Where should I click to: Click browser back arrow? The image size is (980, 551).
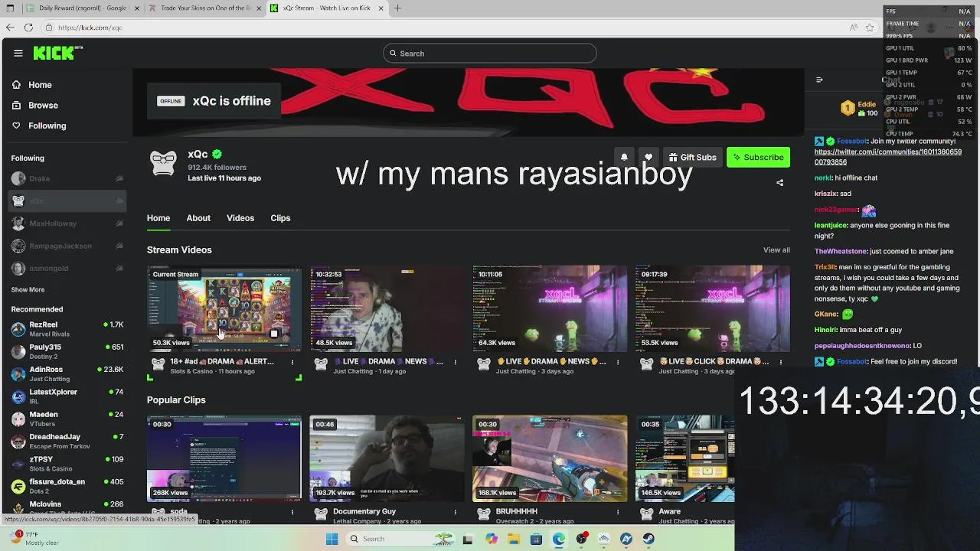pos(9,28)
